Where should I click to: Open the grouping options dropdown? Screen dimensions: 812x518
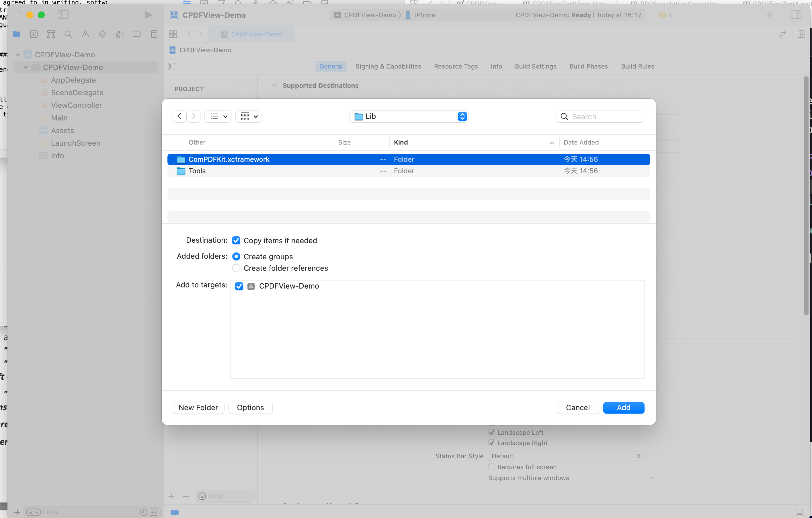point(249,116)
